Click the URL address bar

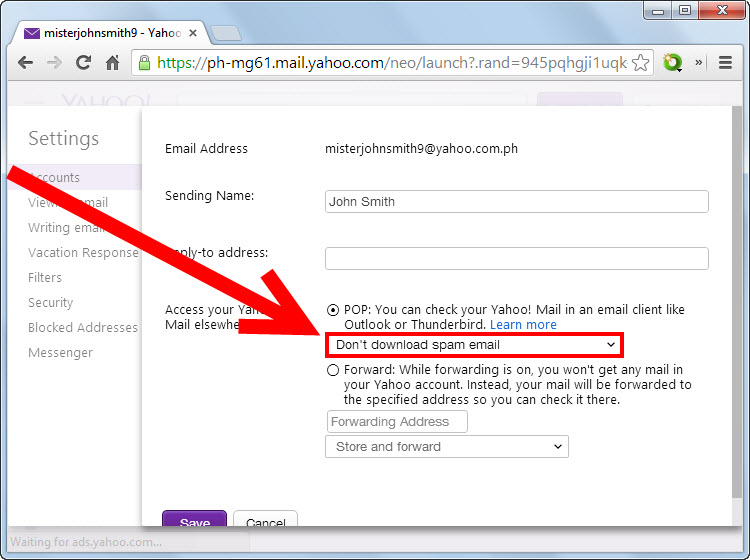pos(392,63)
